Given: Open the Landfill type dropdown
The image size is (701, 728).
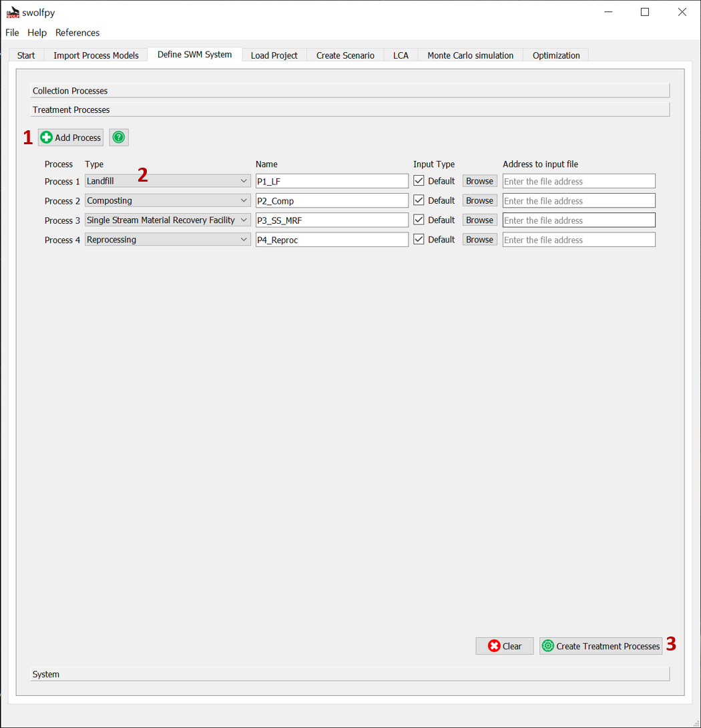Looking at the screenshot, I should 168,181.
